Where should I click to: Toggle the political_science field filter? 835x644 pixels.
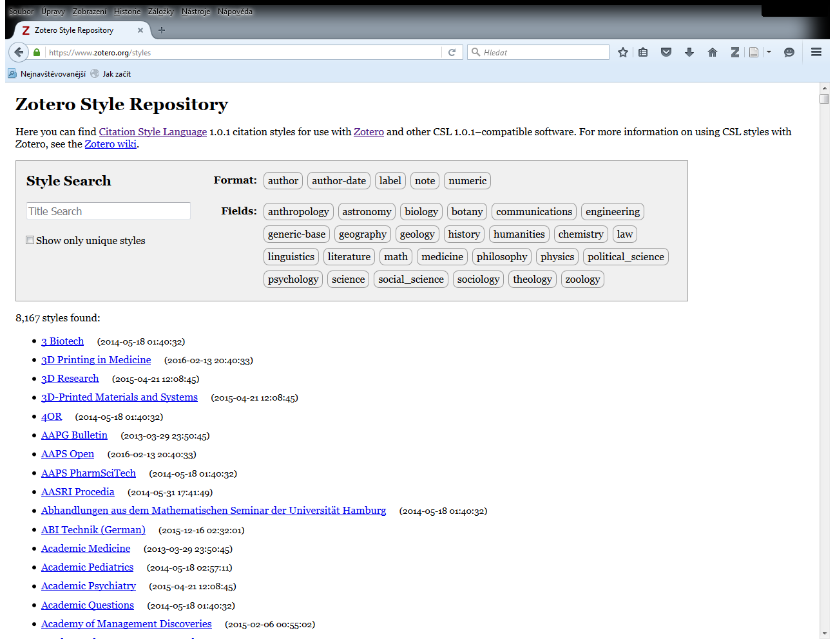626,257
